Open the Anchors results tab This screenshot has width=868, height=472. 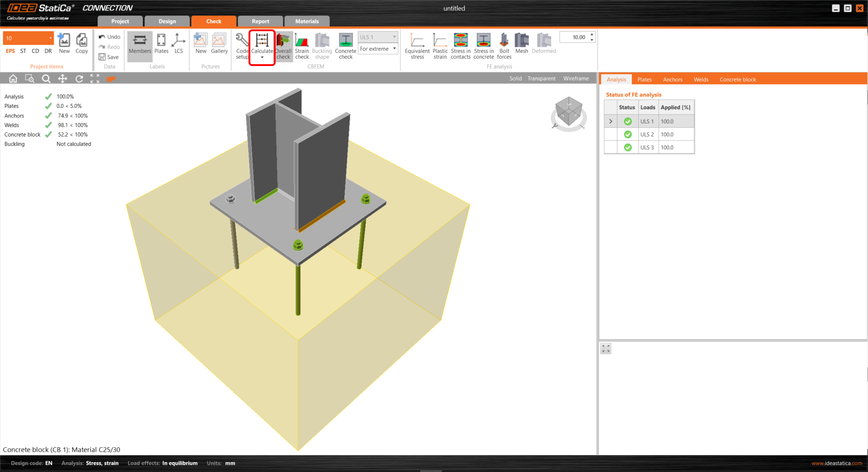pos(672,80)
